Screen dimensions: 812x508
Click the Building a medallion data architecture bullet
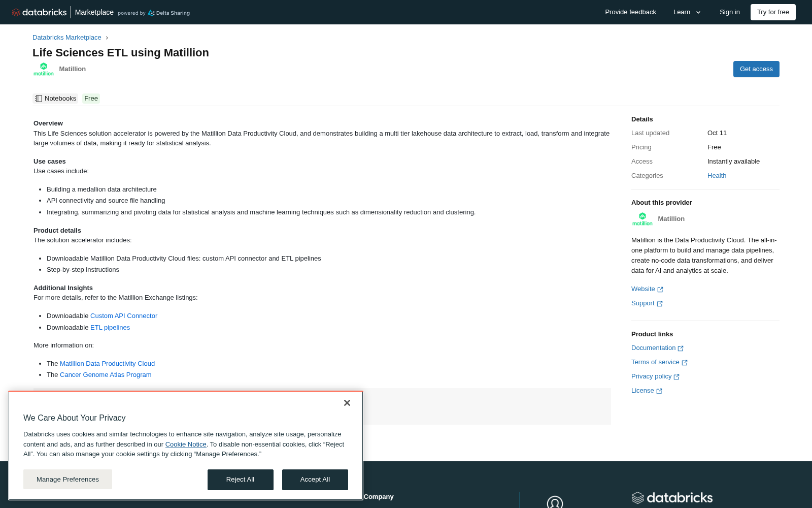click(x=101, y=189)
